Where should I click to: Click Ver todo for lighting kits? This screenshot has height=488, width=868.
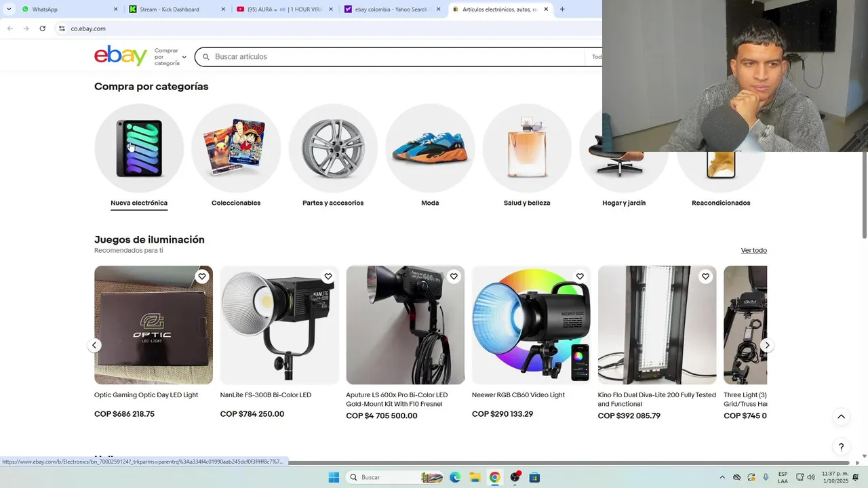(753, 251)
